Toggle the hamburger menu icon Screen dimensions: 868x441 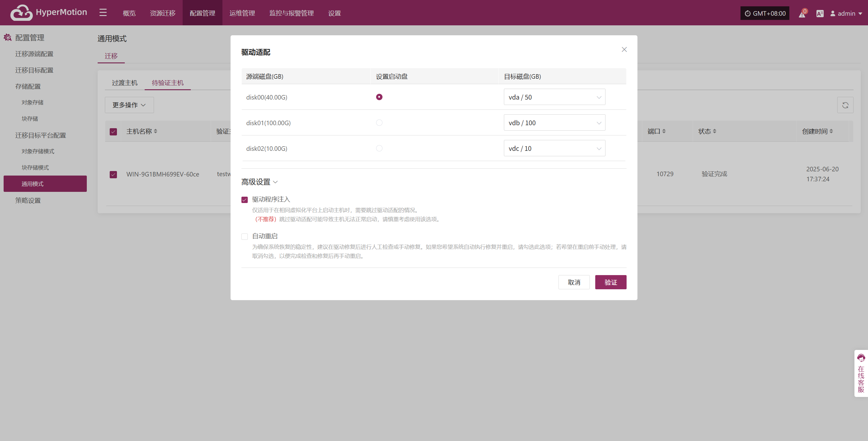point(103,13)
